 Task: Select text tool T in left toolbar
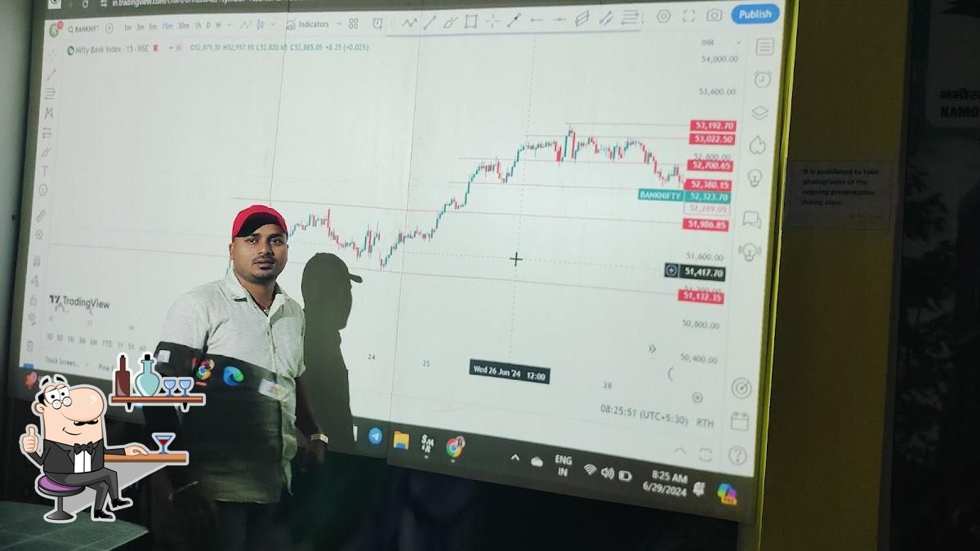pos(45,171)
